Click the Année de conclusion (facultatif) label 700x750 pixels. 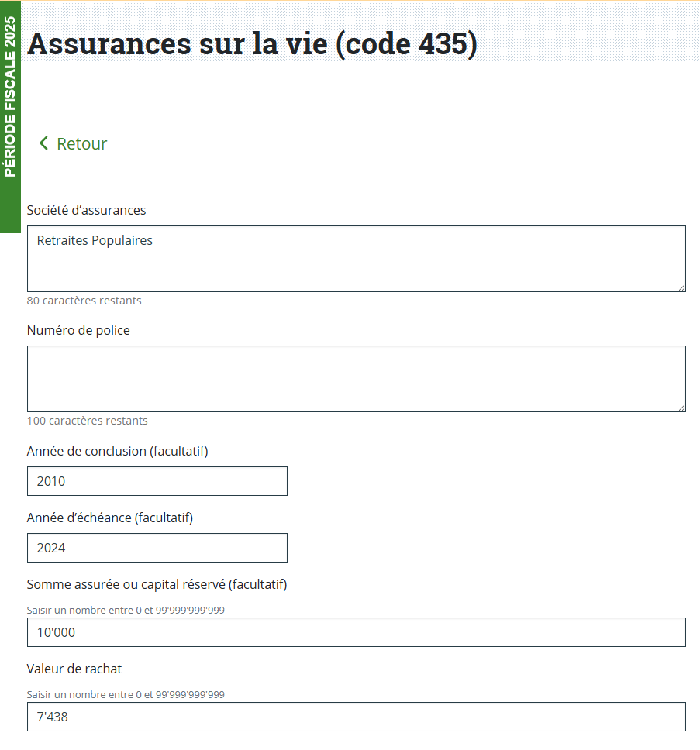pos(117,451)
